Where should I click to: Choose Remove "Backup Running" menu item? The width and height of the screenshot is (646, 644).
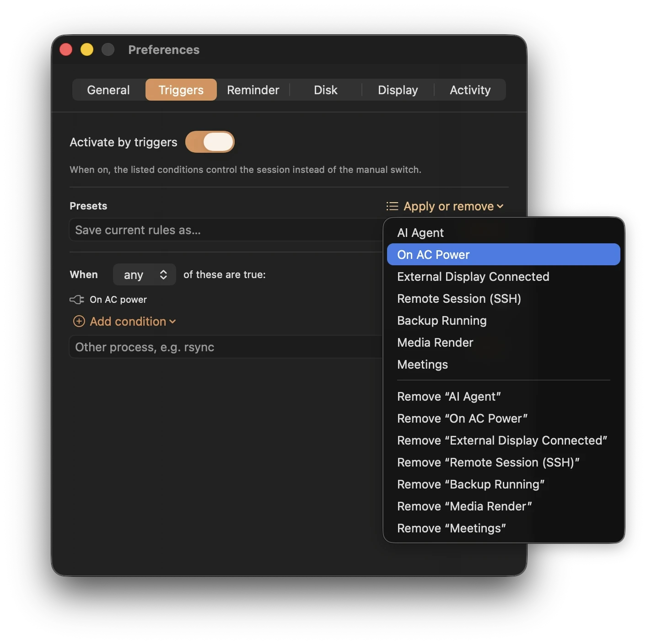(x=504, y=484)
